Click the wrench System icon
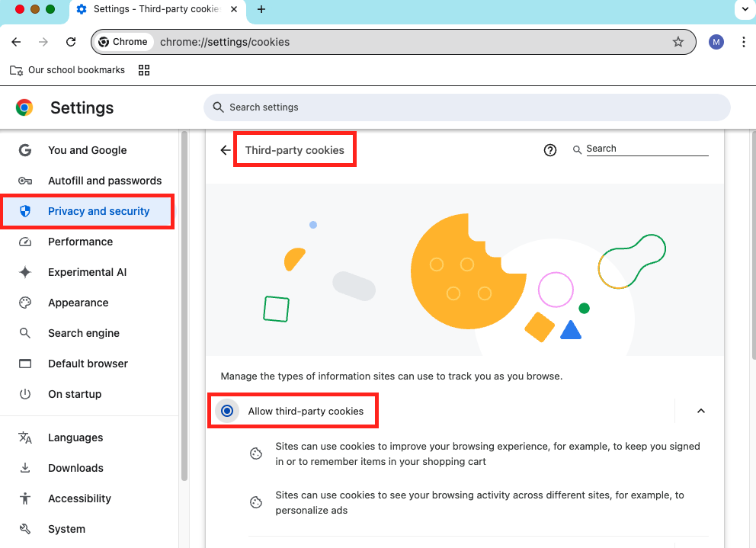Image resolution: width=756 pixels, height=548 pixels. pyautogui.click(x=25, y=529)
